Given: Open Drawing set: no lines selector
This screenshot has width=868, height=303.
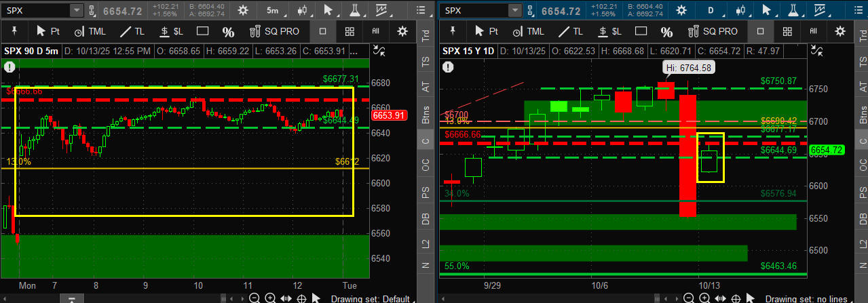Looking at the screenshot, I should (x=809, y=299).
